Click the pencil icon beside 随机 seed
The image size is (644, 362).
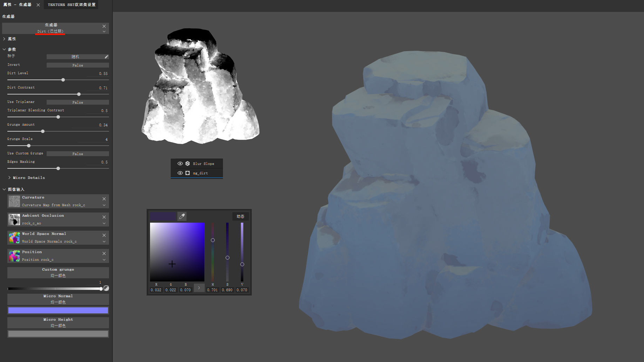tap(107, 57)
